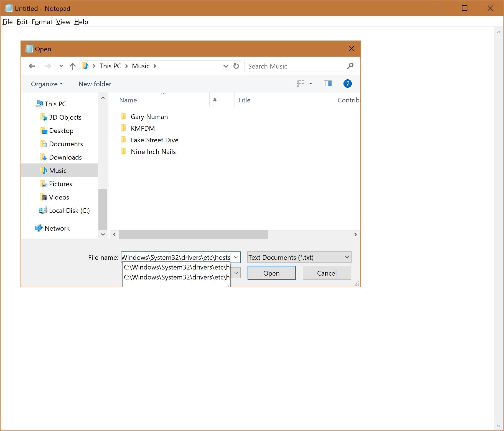Expand the Organize menu
The width and height of the screenshot is (504, 431).
(47, 84)
